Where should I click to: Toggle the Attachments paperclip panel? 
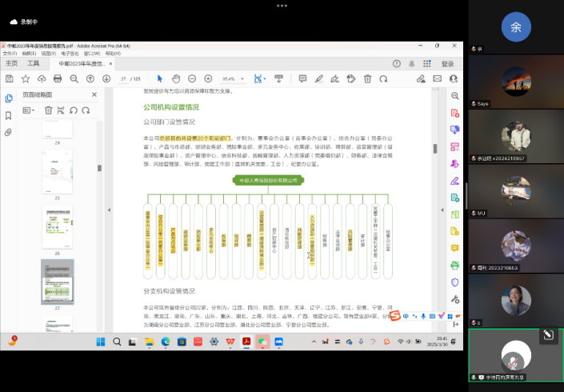(x=9, y=131)
